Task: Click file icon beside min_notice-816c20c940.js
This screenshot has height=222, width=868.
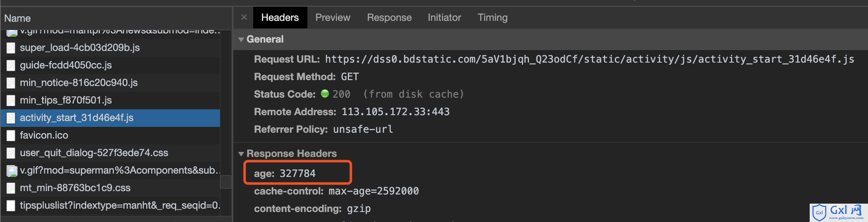Action: (11, 83)
